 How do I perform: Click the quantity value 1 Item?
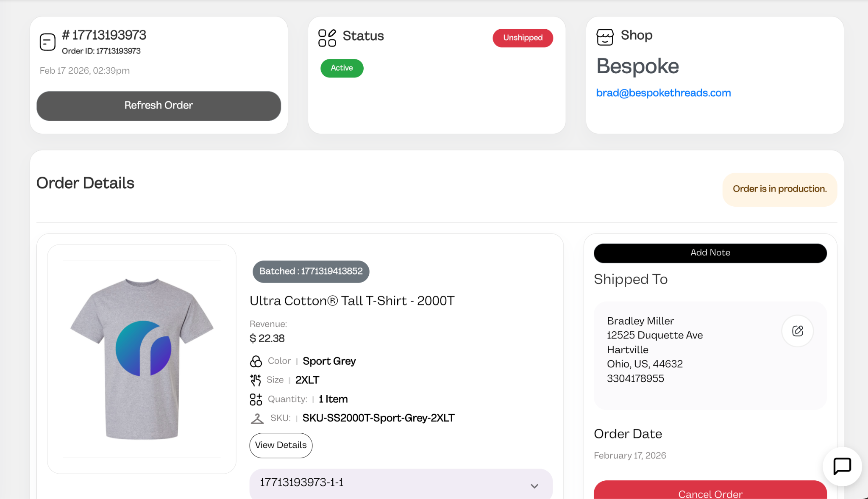[333, 399]
